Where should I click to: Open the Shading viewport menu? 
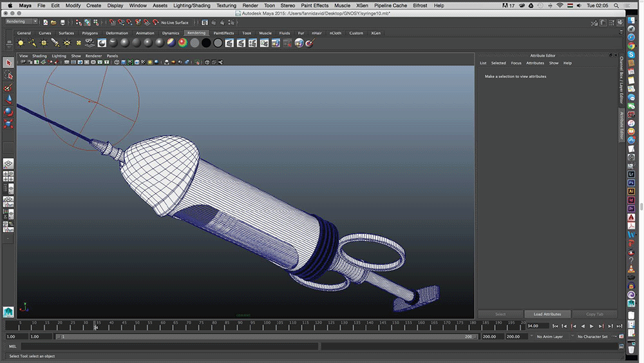39,56
